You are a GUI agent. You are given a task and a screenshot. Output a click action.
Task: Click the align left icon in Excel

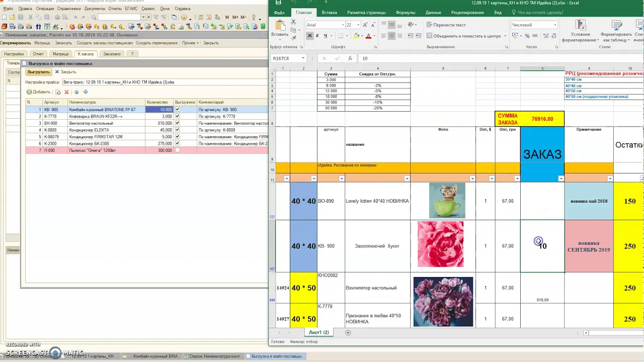[x=384, y=36]
